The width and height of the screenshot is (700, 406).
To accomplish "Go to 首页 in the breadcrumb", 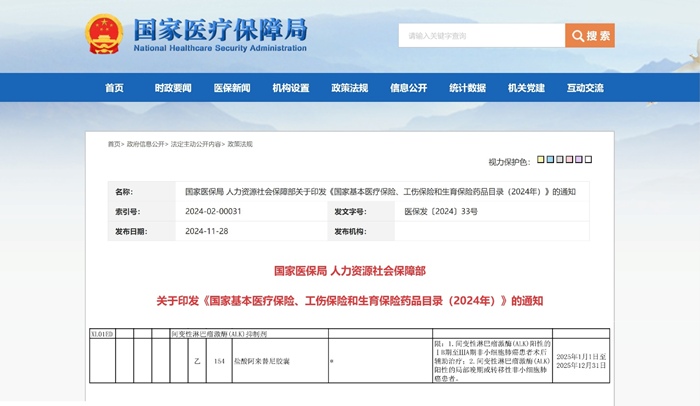I will [114, 144].
